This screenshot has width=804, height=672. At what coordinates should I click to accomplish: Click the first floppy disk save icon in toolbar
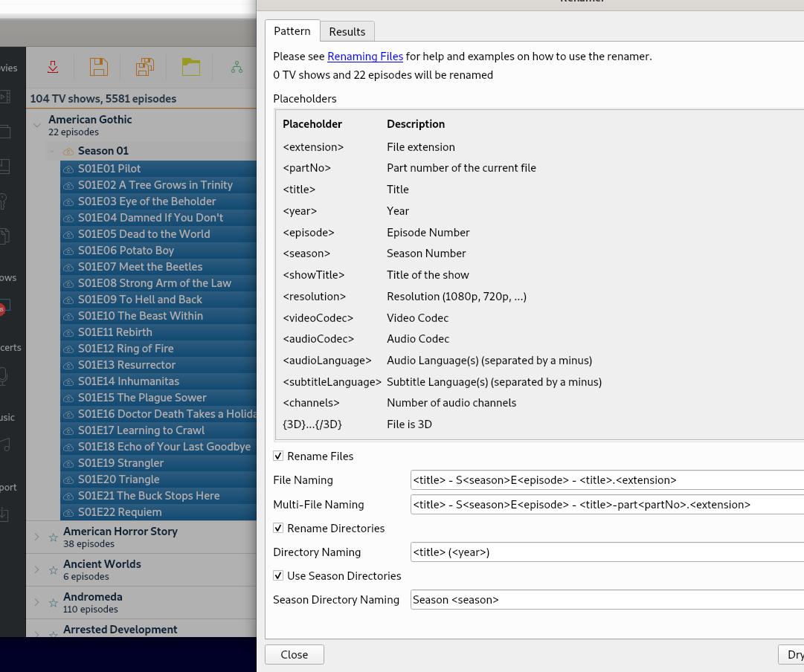coord(98,66)
